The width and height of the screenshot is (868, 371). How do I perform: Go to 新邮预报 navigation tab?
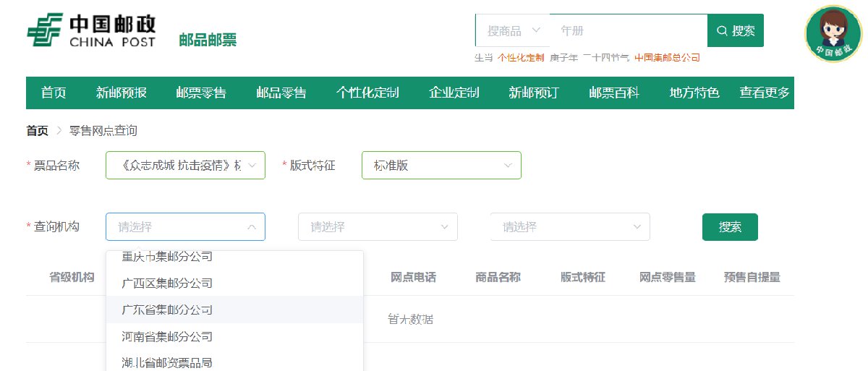122,93
